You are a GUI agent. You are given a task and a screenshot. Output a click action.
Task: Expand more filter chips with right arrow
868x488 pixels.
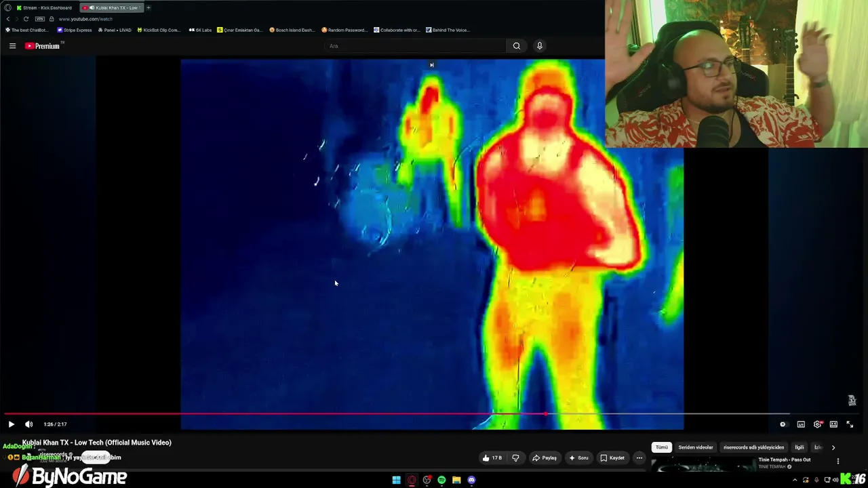coord(833,447)
